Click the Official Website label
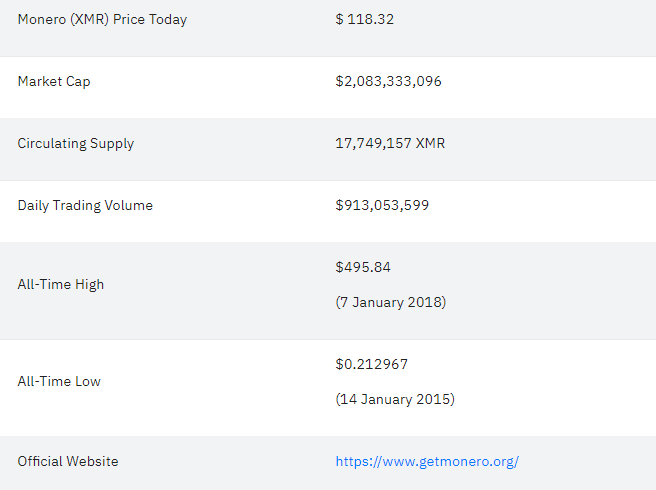 click(x=68, y=462)
